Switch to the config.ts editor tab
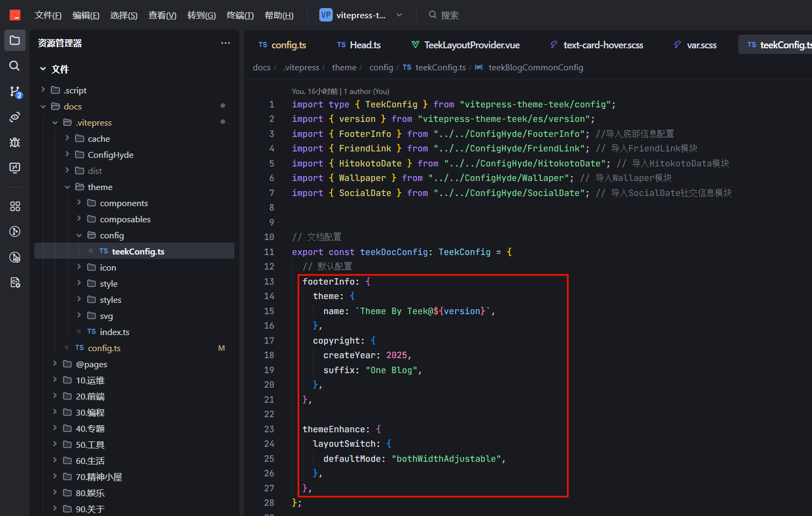 click(x=282, y=45)
